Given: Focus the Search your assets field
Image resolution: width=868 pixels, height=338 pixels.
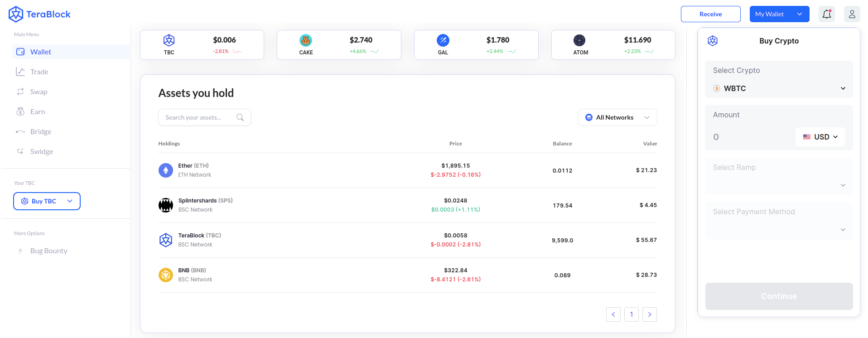Looking at the screenshot, I should (x=205, y=117).
